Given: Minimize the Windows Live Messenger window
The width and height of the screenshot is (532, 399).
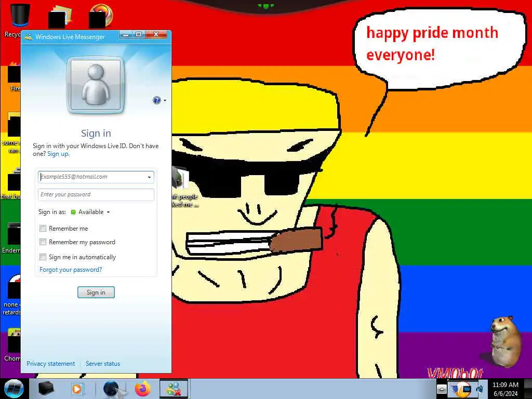Looking at the screenshot, I should click(126, 35).
